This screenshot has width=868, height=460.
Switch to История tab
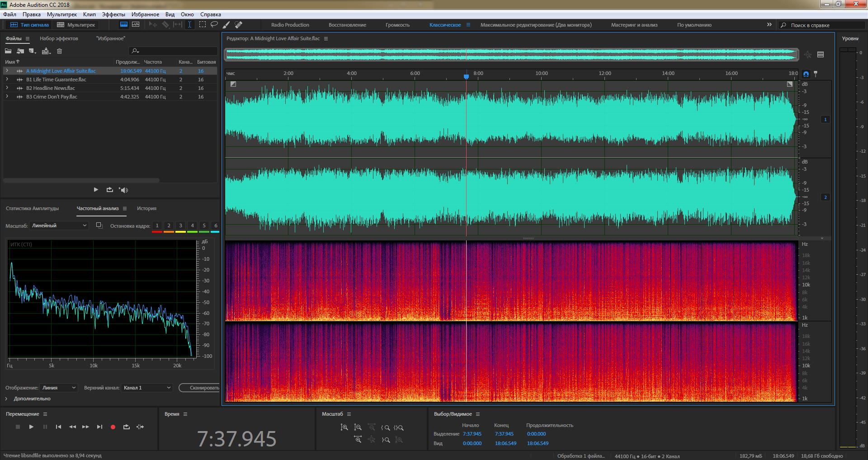coord(146,209)
